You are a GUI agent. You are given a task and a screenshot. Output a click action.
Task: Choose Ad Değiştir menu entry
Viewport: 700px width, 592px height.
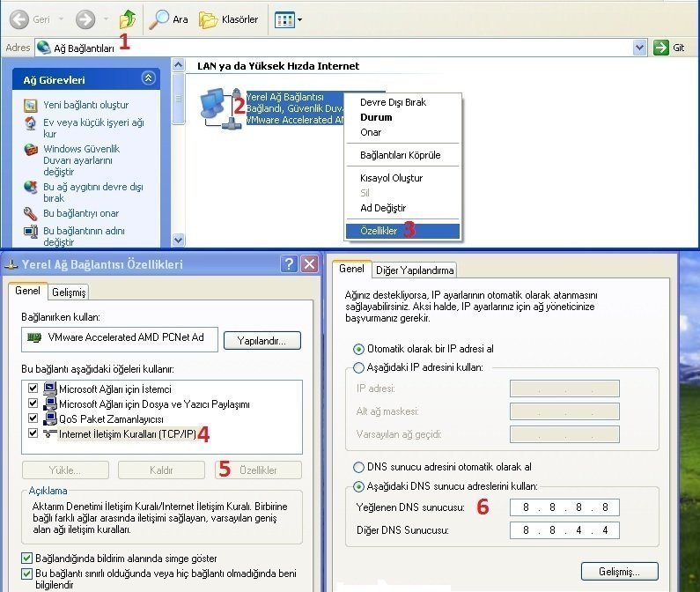coord(402,208)
